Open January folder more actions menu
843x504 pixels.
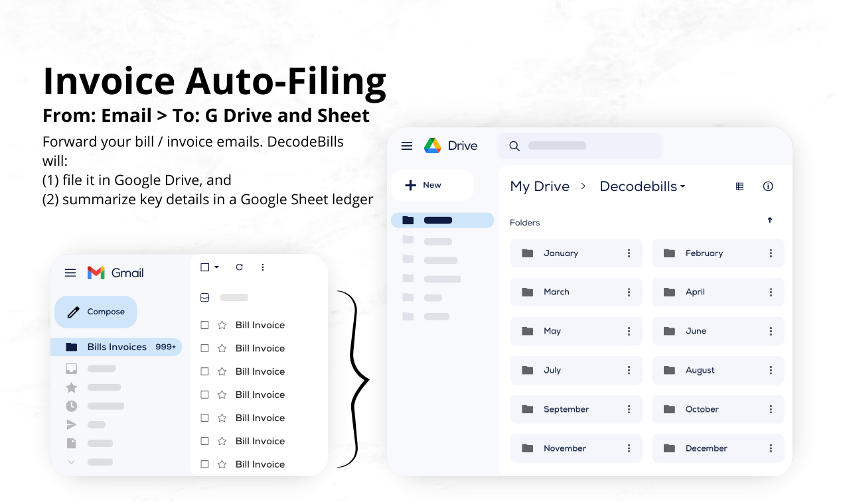[629, 253]
